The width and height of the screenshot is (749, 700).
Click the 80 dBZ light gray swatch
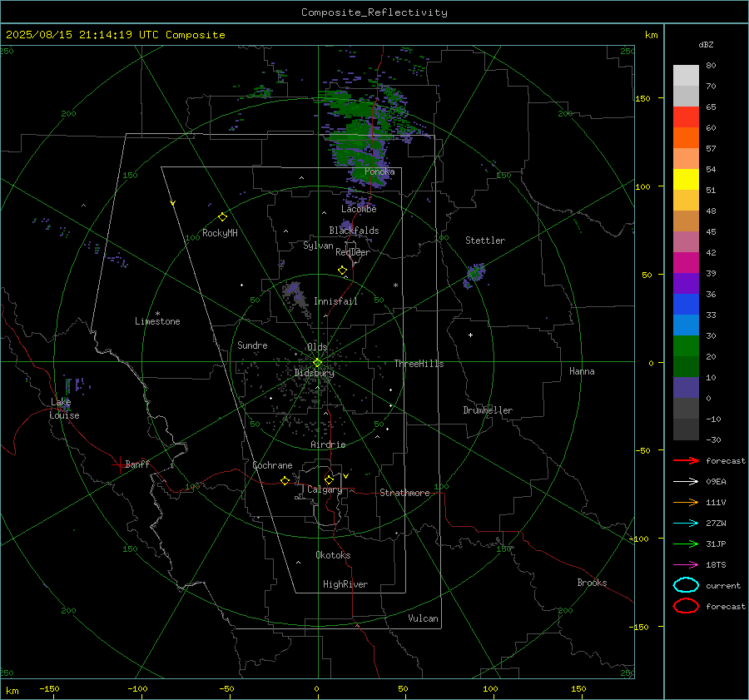686,75
